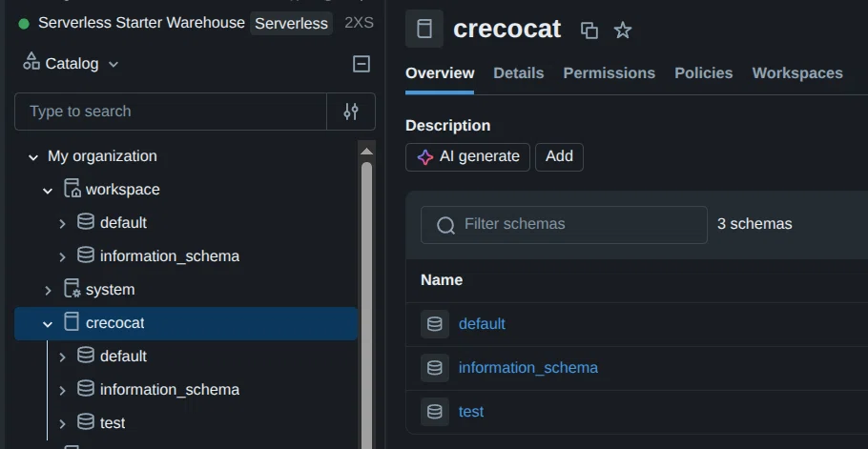Select test schema in catalog tree
This screenshot has width=868, height=449.
113,423
